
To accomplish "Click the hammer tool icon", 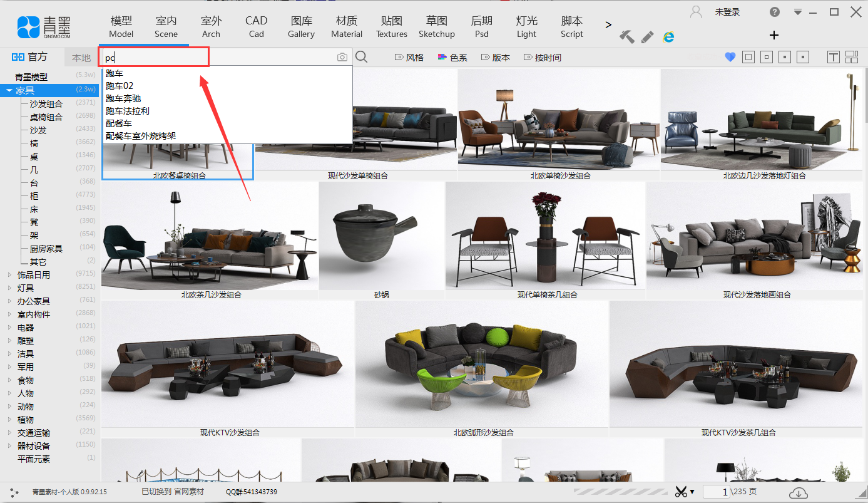I will pyautogui.click(x=626, y=37).
